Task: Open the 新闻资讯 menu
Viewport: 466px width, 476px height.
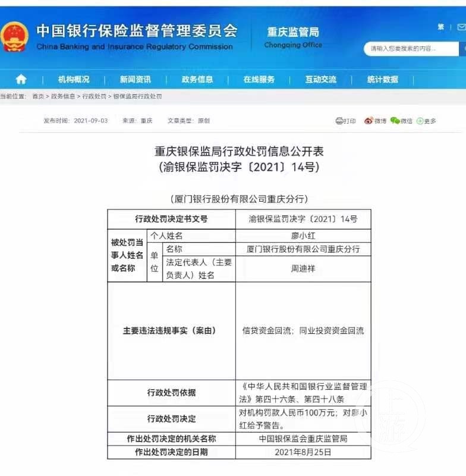Action: [135, 80]
